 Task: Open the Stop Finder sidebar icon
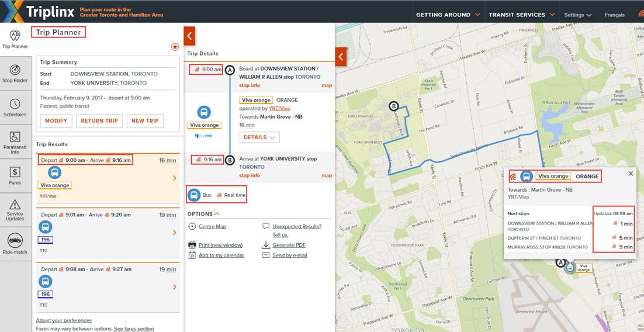click(x=15, y=70)
